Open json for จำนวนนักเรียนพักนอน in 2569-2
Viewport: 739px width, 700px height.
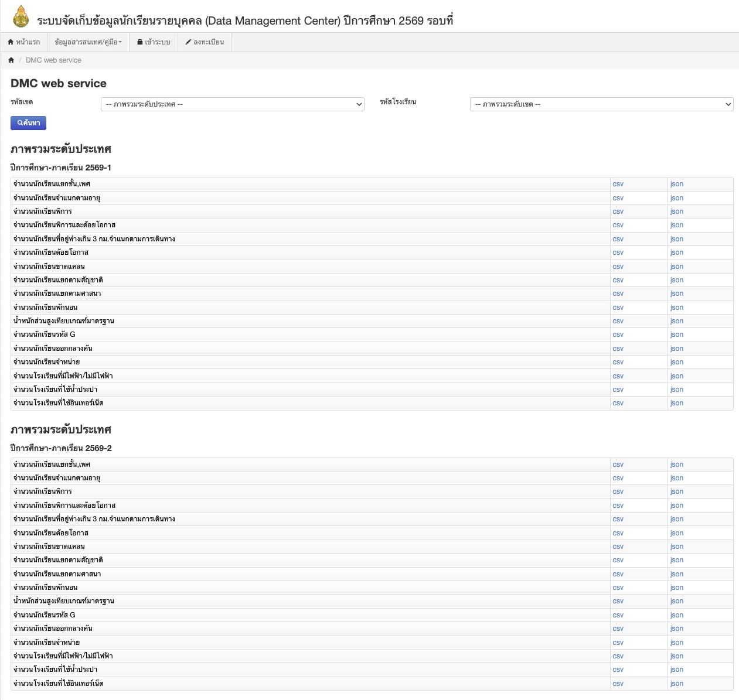point(677,588)
